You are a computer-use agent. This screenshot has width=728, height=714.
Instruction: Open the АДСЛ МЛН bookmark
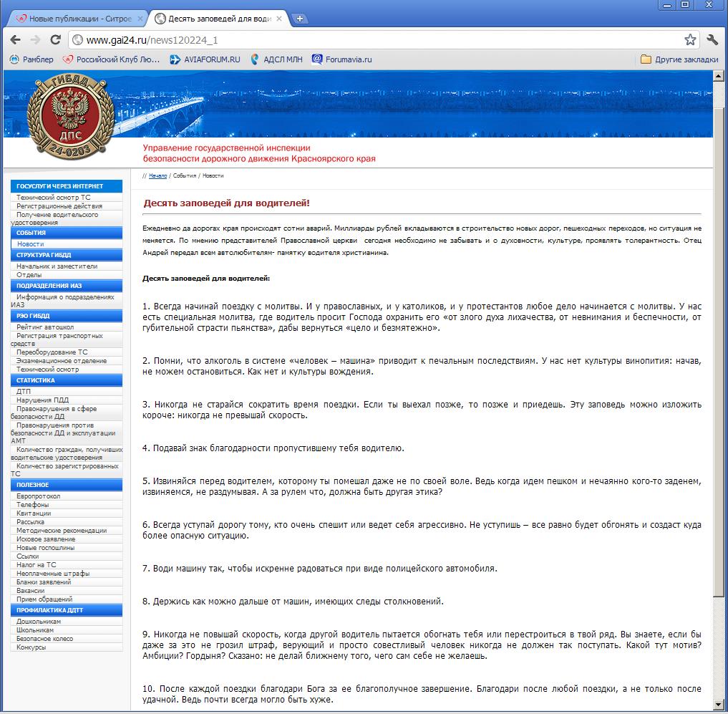pos(276,59)
